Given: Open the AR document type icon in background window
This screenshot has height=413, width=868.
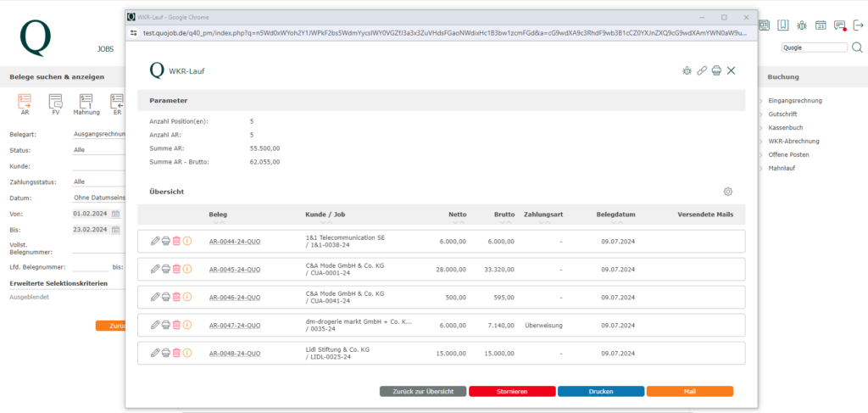Looking at the screenshot, I should [25, 103].
